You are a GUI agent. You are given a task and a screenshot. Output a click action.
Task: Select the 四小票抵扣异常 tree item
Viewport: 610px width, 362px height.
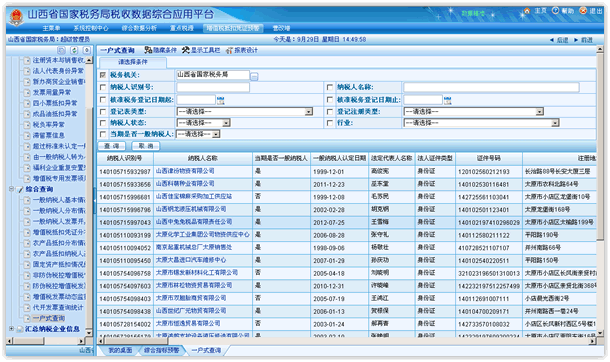coord(55,103)
